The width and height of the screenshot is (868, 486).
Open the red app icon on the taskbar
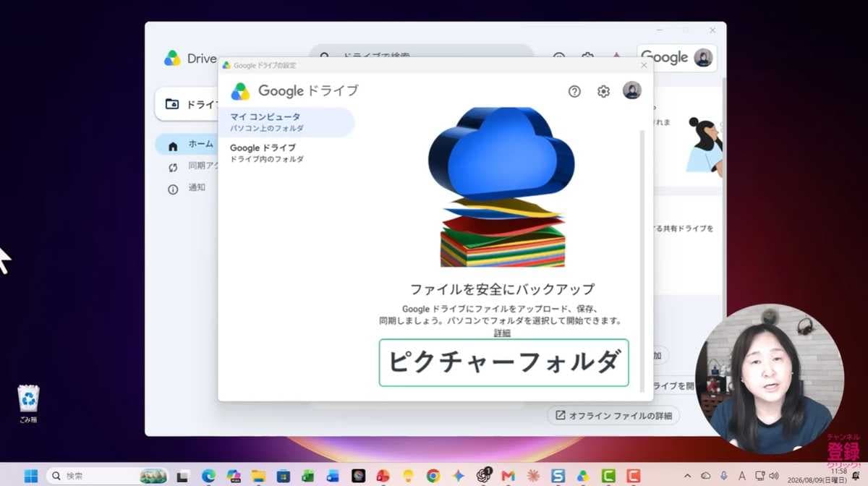pyautogui.click(x=383, y=476)
